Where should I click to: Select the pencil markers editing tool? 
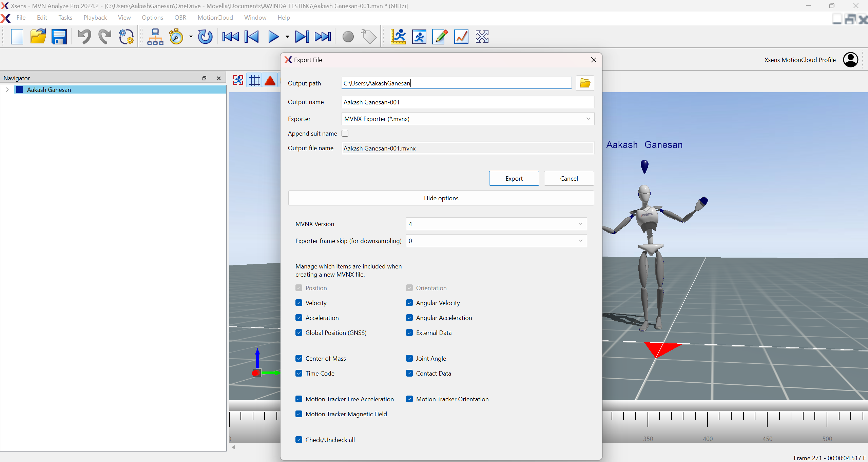pos(439,36)
